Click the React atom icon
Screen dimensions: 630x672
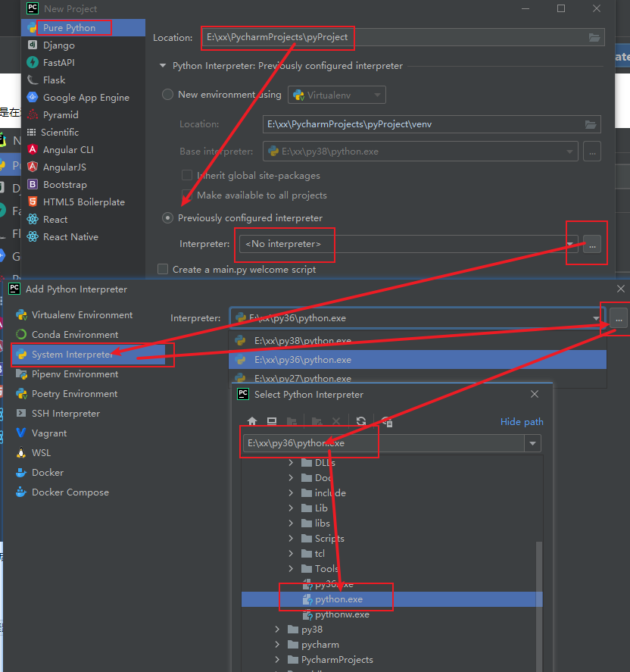pyautogui.click(x=33, y=219)
